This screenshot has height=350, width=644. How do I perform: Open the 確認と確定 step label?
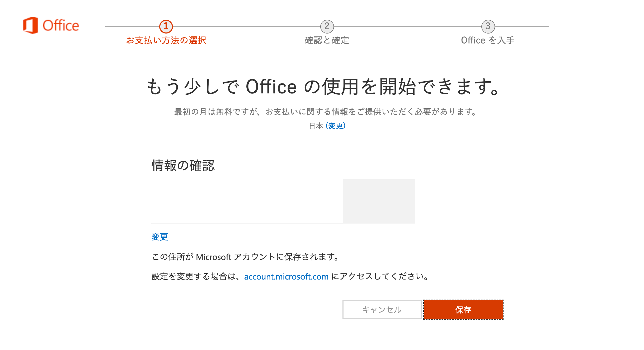[327, 40]
